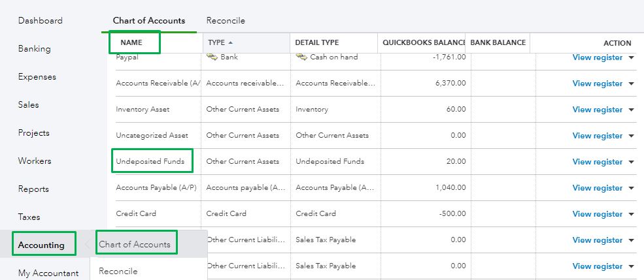Expand the action dropdown in the last Sales Tax Payable row

tap(632, 266)
